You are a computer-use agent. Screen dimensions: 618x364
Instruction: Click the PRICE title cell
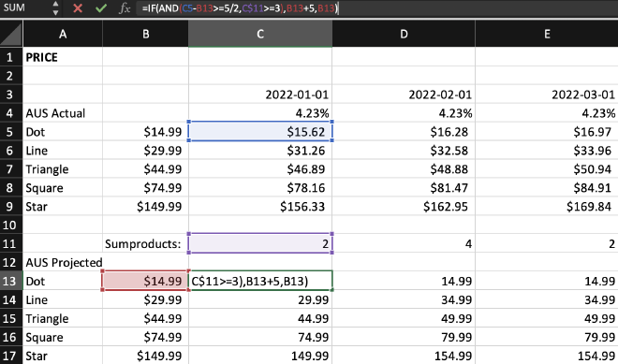pyautogui.click(x=63, y=57)
